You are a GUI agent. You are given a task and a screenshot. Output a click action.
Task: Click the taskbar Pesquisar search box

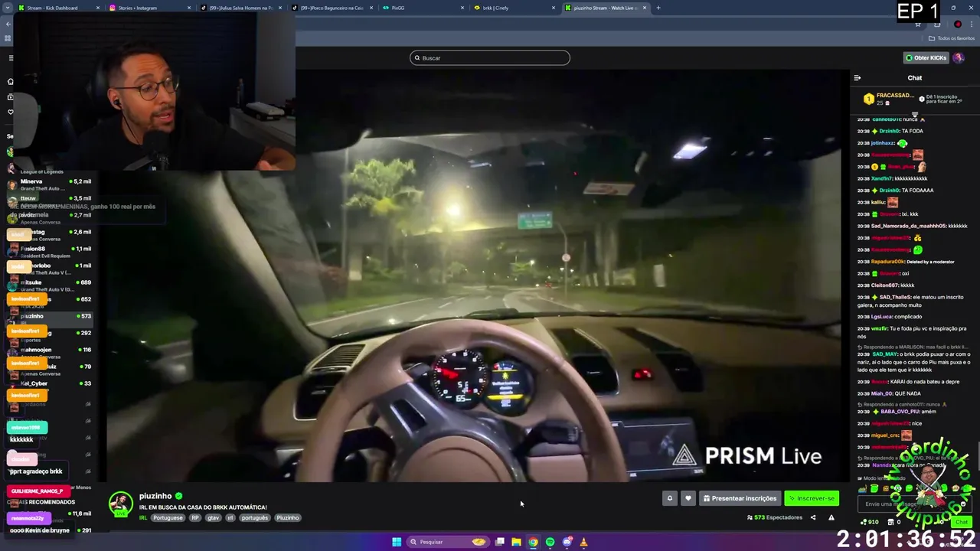[x=448, y=542]
